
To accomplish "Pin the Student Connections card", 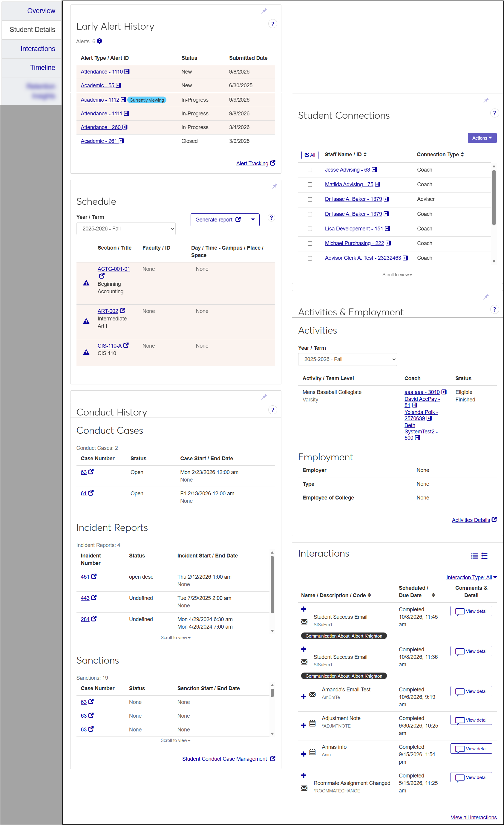I will [486, 100].
